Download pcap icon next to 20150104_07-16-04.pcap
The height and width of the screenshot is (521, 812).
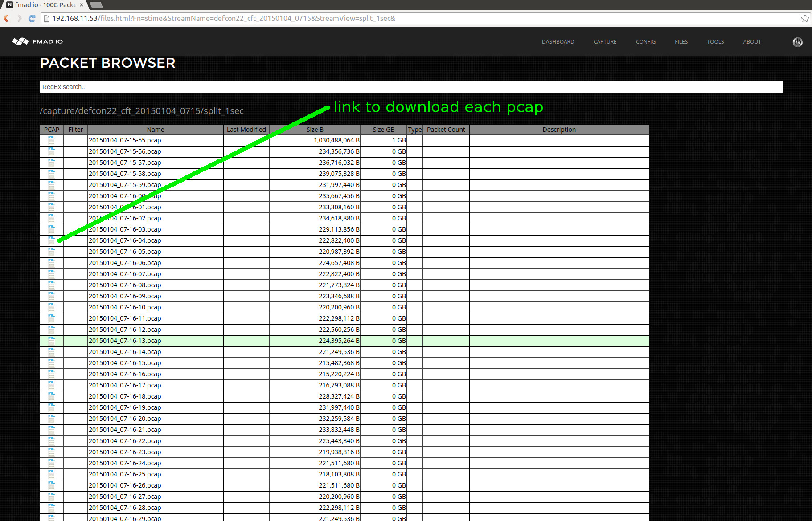coord(52,240)
